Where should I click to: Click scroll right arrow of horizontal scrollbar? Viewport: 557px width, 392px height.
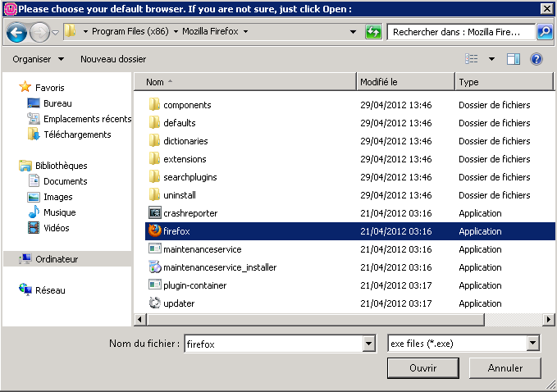549,320
